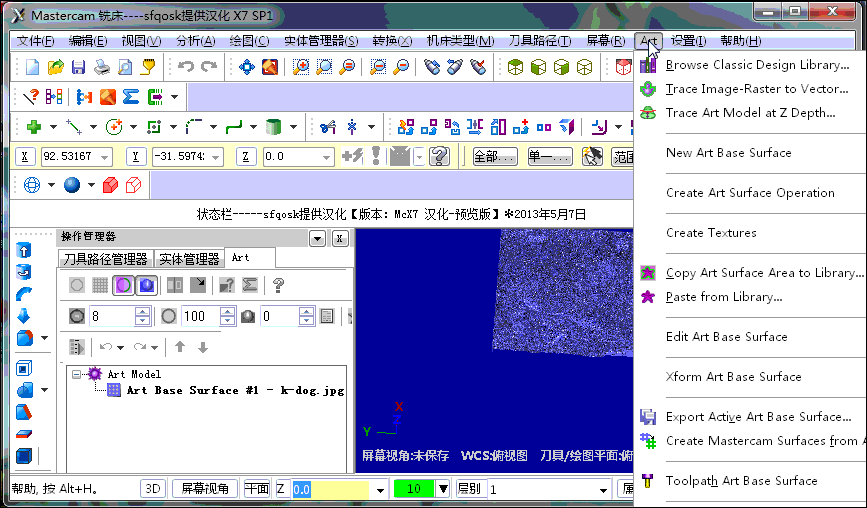The height and width of the screenshot is (508, 867).
Task: Click the red wireframe cube icon
Action: (133, 185)
